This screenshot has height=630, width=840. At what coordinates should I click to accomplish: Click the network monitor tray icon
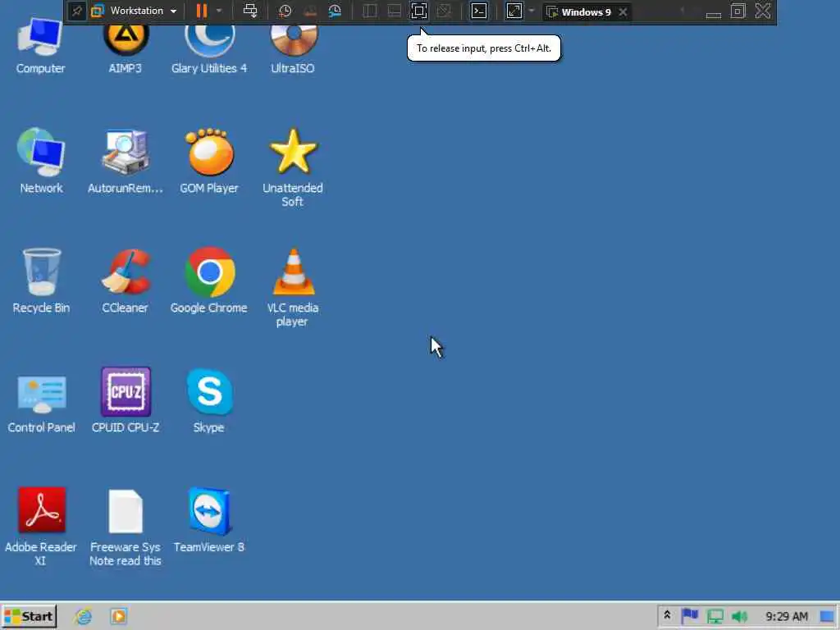pos(715,617)
